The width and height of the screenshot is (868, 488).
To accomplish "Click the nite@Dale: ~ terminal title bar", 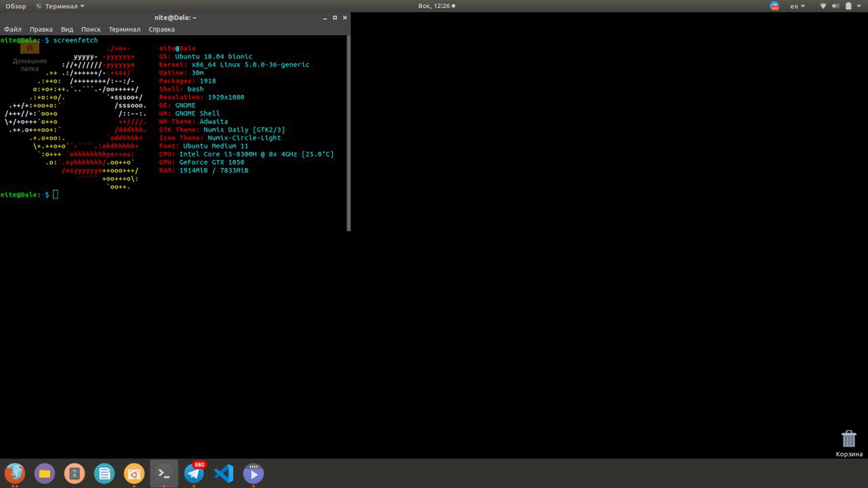I will pos(175,18).
